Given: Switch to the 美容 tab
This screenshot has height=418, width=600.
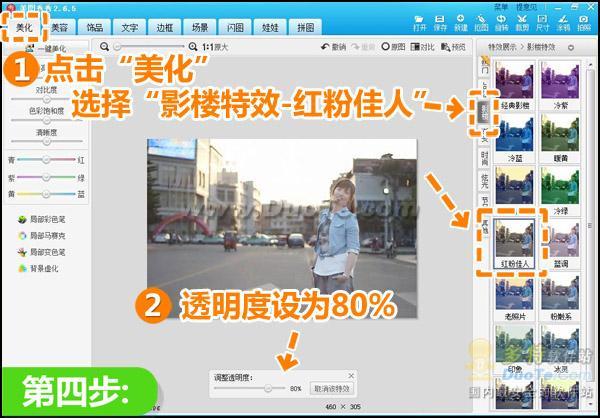Looking at the screenshot, I should (x=59, y=28).
